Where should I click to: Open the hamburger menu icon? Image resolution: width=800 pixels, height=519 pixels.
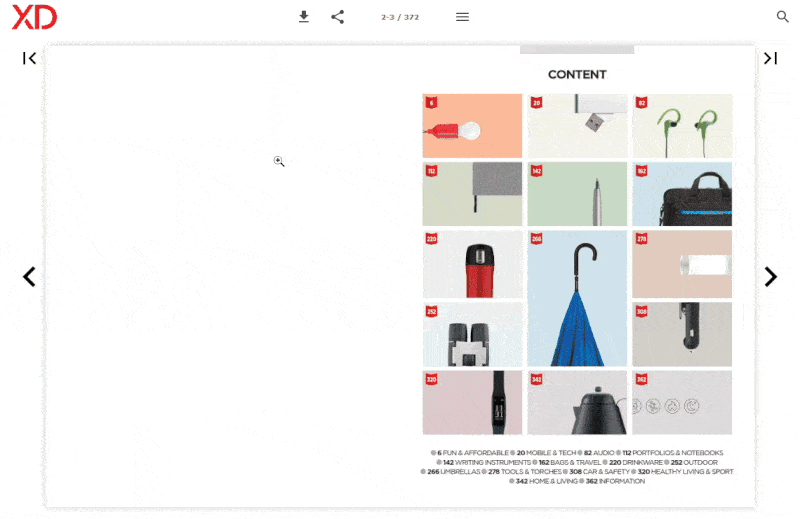click(x=462, y=17)
